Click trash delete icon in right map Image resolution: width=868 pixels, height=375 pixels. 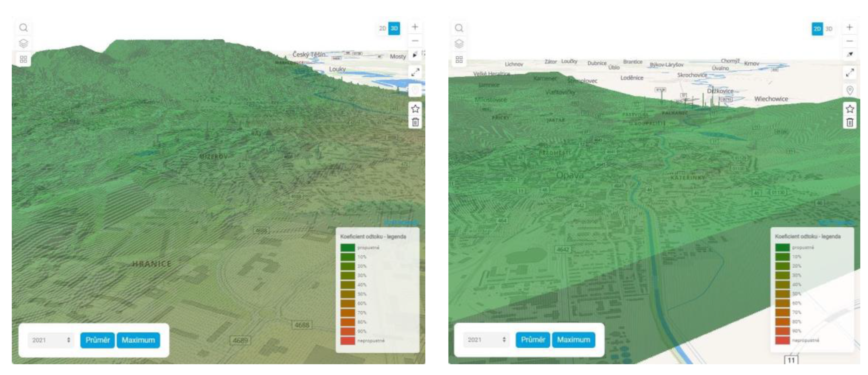pos(850,123)
